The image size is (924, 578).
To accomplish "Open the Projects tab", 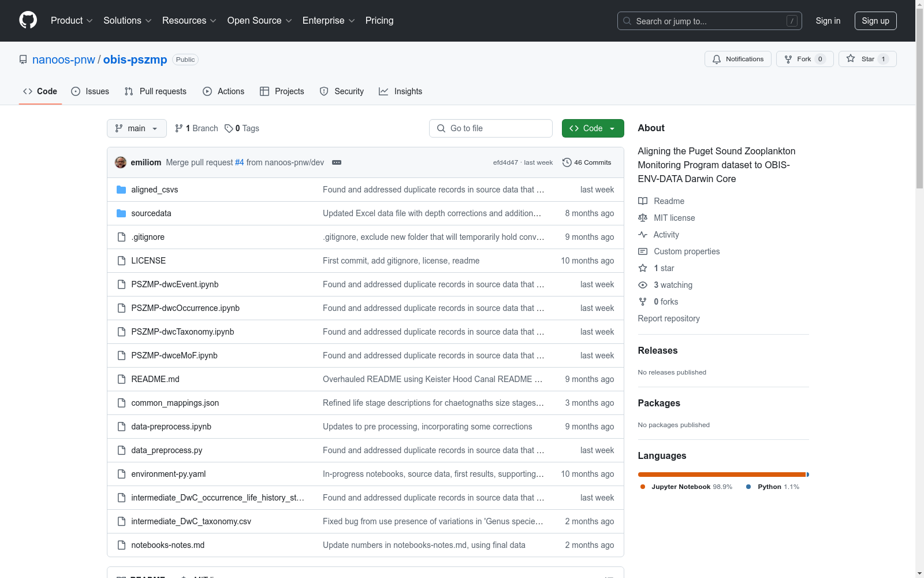I will 282,91.
